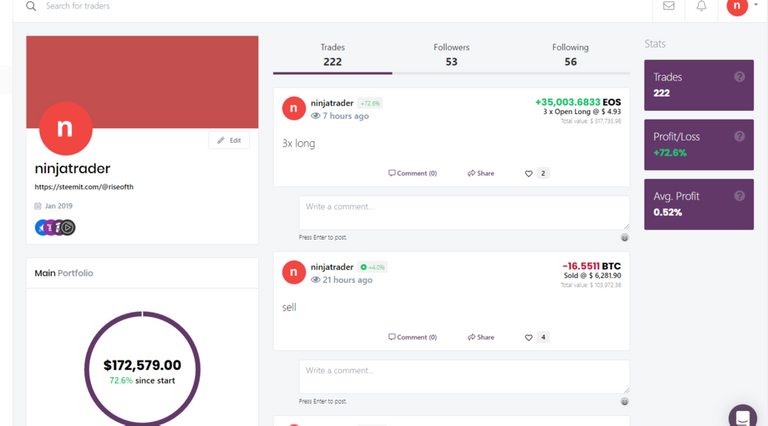This screenshot has height=426, width=768.
Task: Click the Edit profile button
Action: (229, 141)
